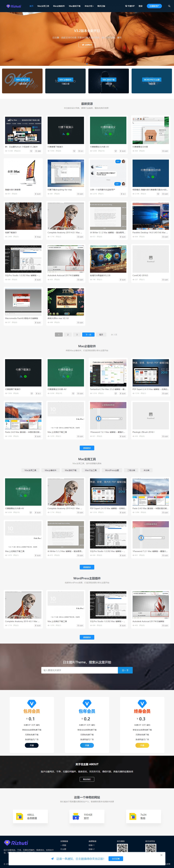
Task: Click 开通 under 包月会员 plan
Action: coord(32,745)
